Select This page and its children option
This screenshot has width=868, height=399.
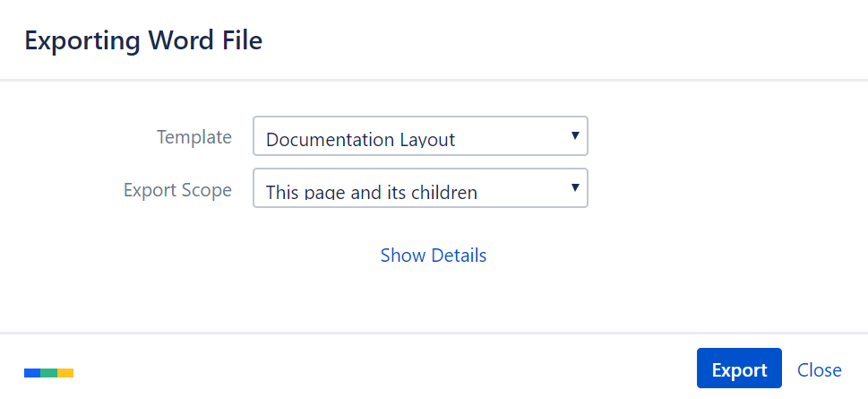[372, 192]
